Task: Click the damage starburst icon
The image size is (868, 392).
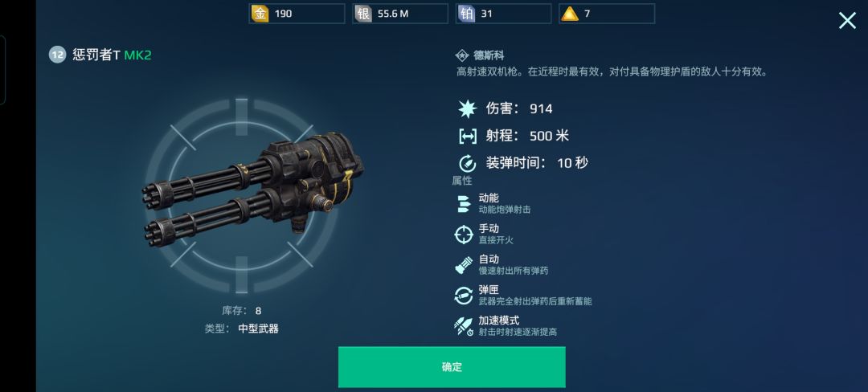Action: point(467,109)
